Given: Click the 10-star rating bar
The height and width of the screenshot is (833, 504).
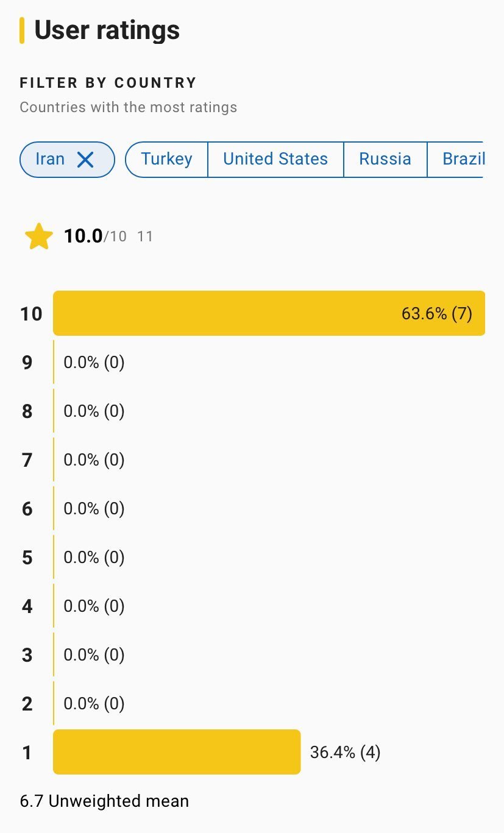Looking at the screenshot, I should (x=244, y=313).
